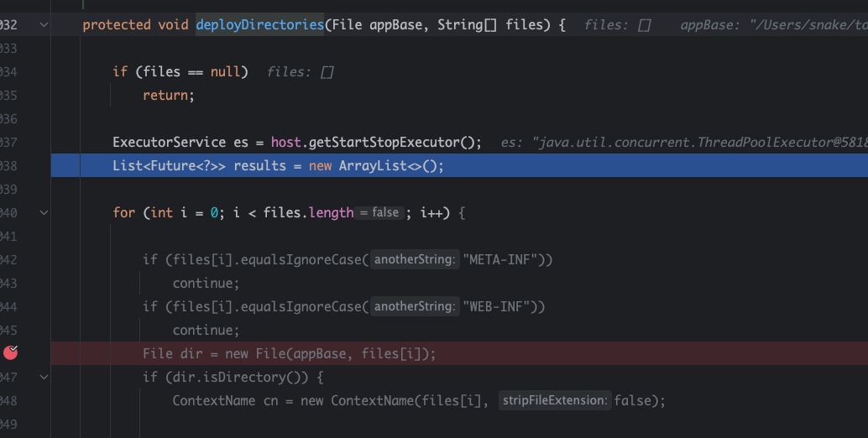Place cursor on the return statement
The width and height of the screenshot is (868, 438).
click(x=168, y=96)
